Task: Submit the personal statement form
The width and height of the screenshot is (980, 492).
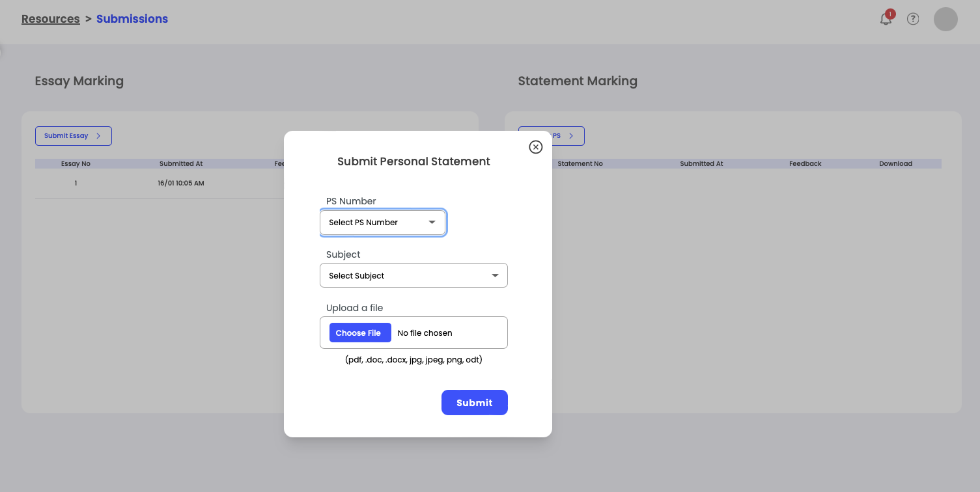Action: click(475, 402)
